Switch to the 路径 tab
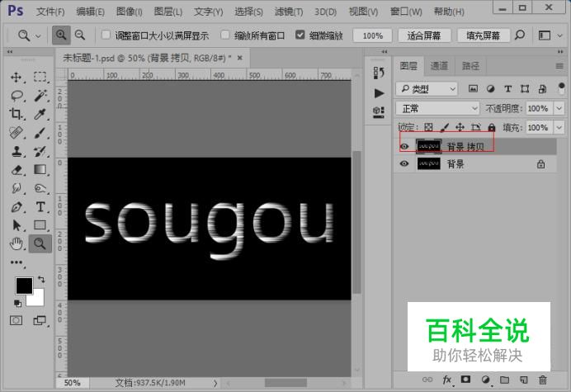 pos(470,66)
